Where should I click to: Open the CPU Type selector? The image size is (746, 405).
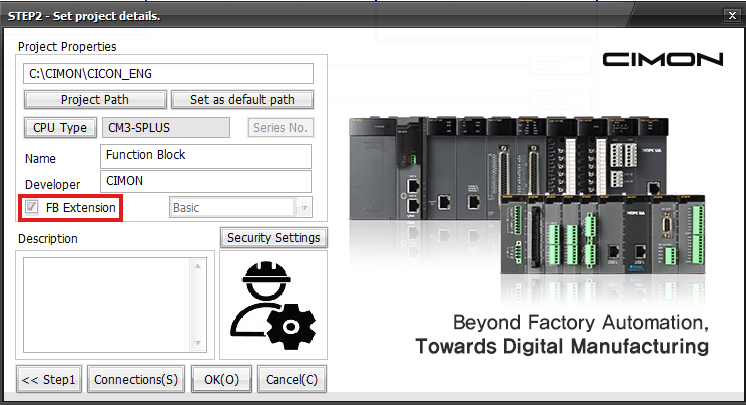[59, 128]
